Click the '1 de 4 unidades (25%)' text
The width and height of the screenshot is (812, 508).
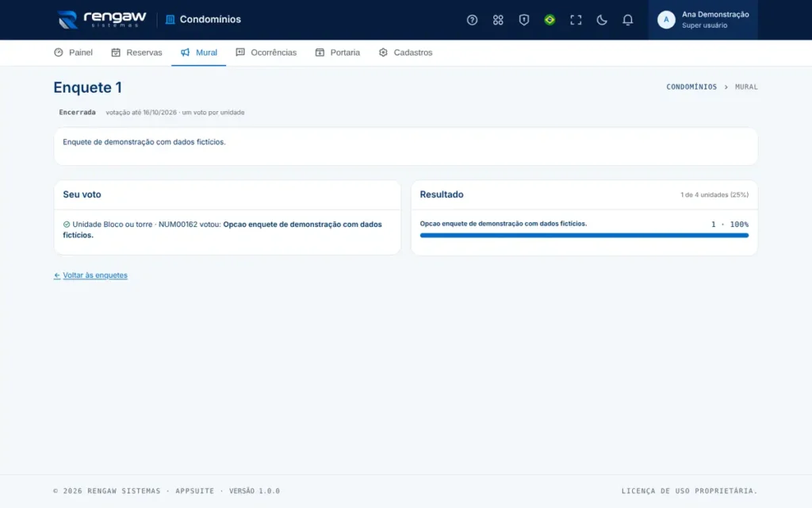[x=714, y=195]
